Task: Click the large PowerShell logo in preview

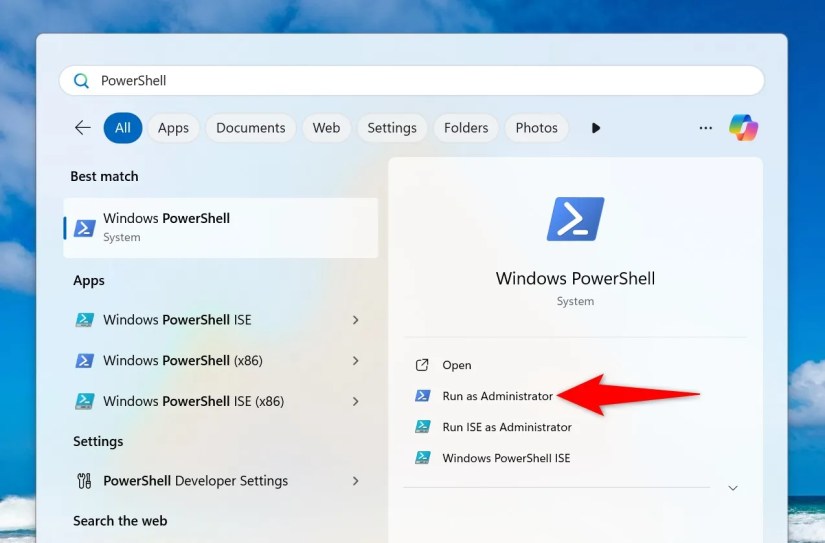Action: click(x=576, y=219)
